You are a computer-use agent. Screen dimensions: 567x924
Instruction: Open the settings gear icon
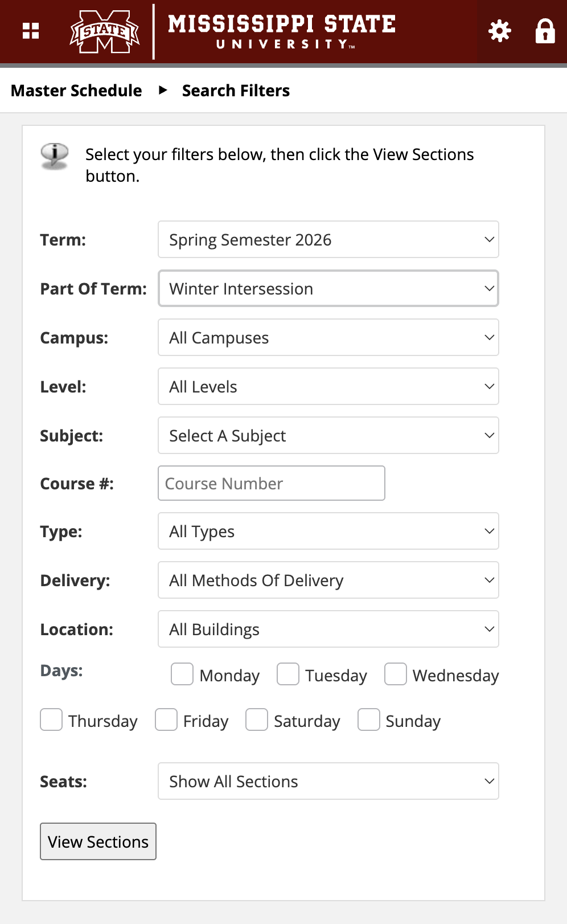499,31
